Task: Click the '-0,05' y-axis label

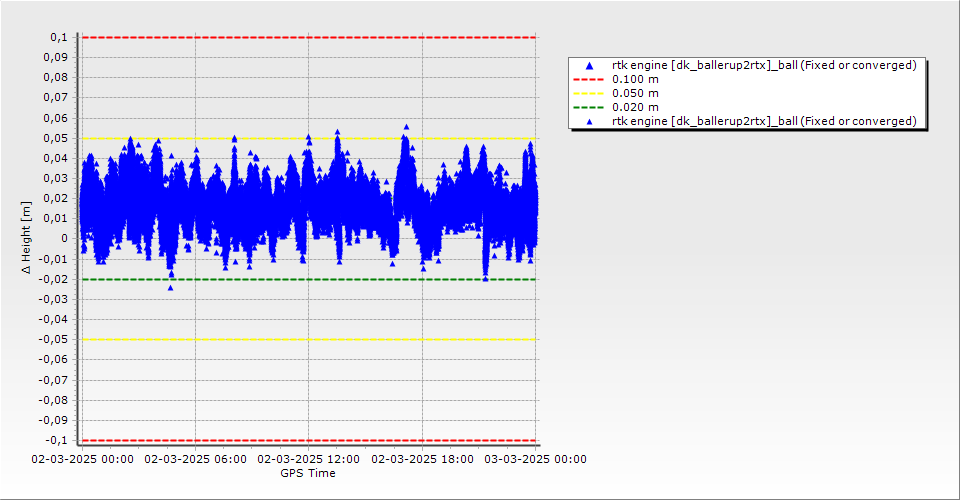Action: click(53, 340)
